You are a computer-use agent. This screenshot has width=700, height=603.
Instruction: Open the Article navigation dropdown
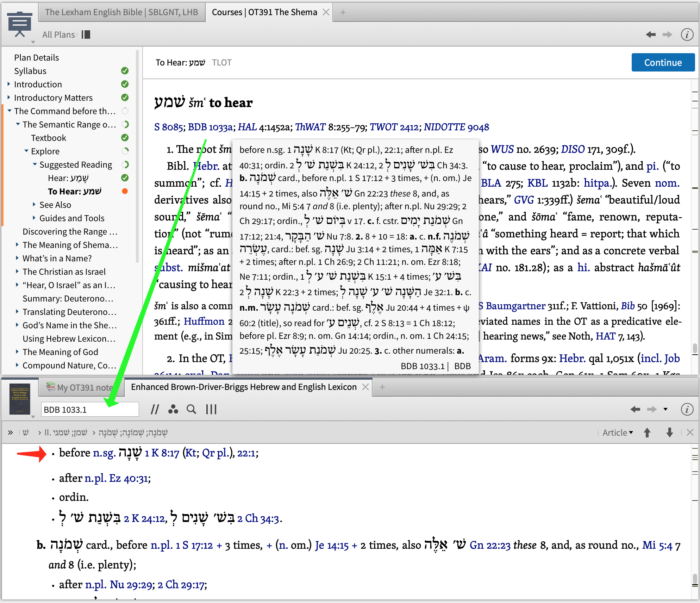tap(618, 433)
